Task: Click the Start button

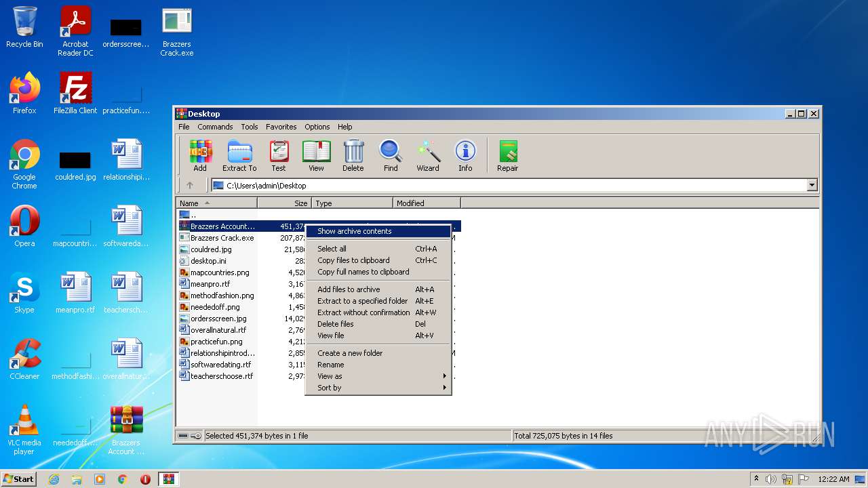Action: [x=19, y=479]
